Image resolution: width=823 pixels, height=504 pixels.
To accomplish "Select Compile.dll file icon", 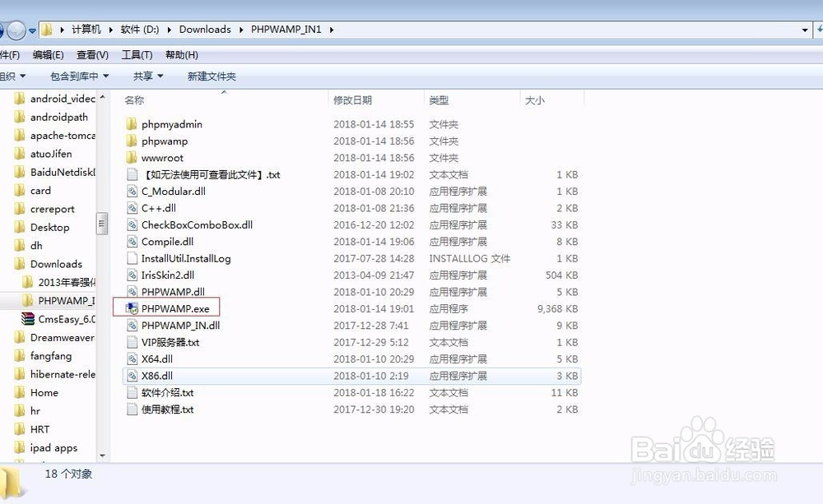I will point(133,242).
